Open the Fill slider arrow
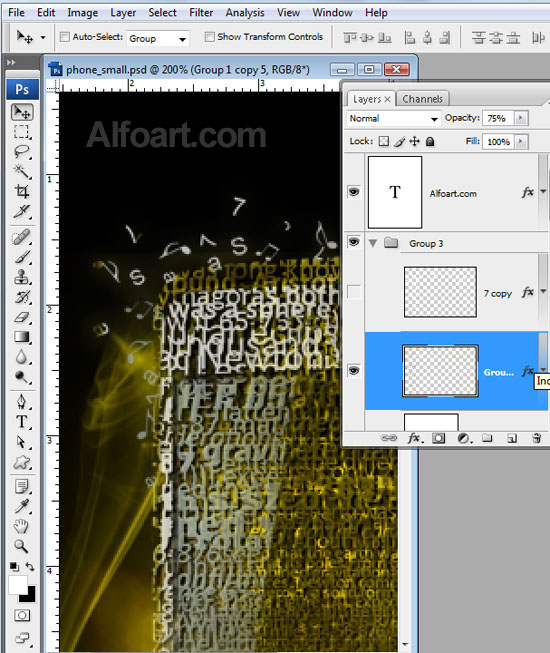 pyautogui.click(x=520, y=142)
